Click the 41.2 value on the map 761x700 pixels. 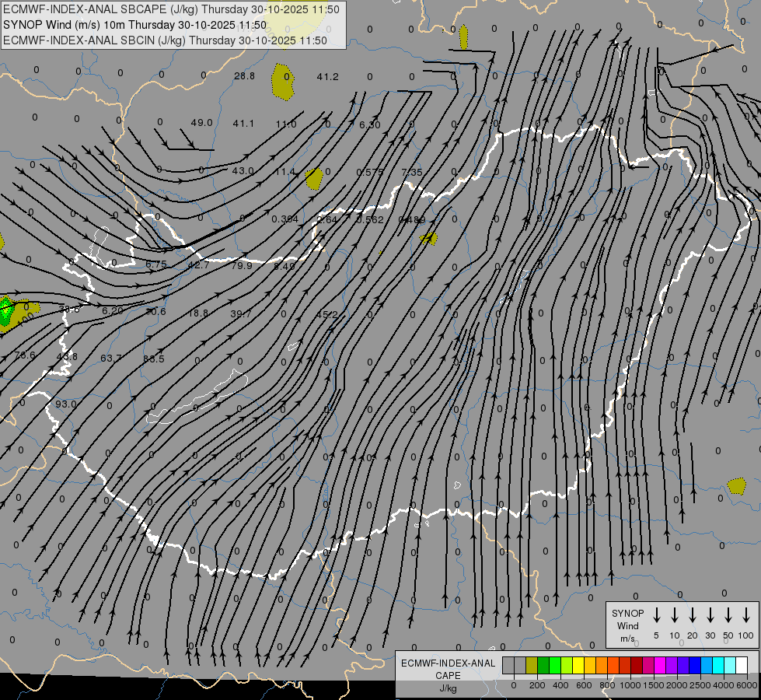point(327,77)
